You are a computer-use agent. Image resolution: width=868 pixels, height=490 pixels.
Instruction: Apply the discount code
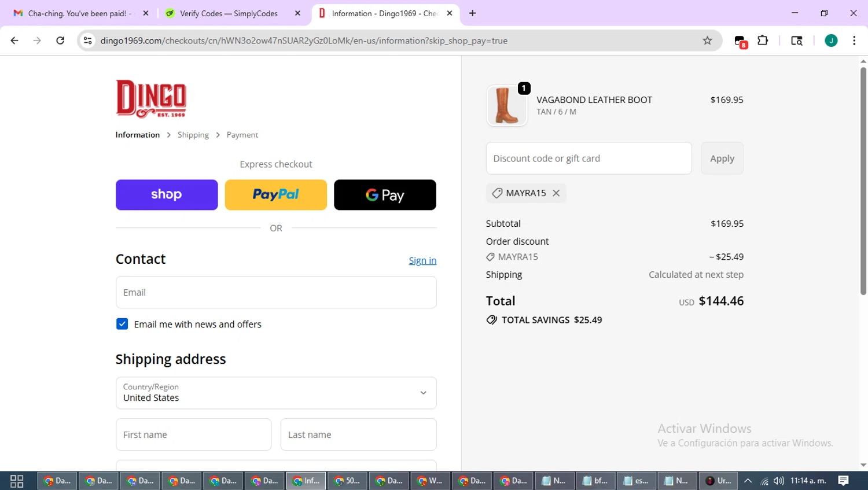point(722,158)
